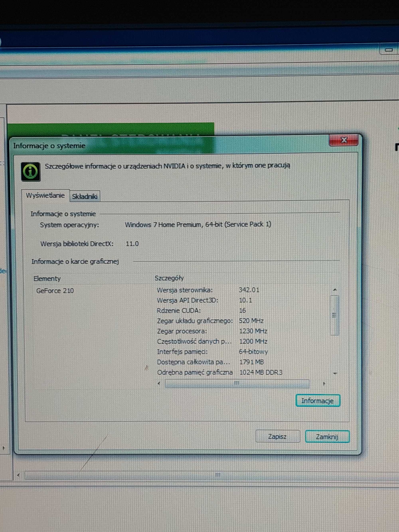Click the Zamknij button
This screenshot has width=399, height=532.
tap(327, 436)
